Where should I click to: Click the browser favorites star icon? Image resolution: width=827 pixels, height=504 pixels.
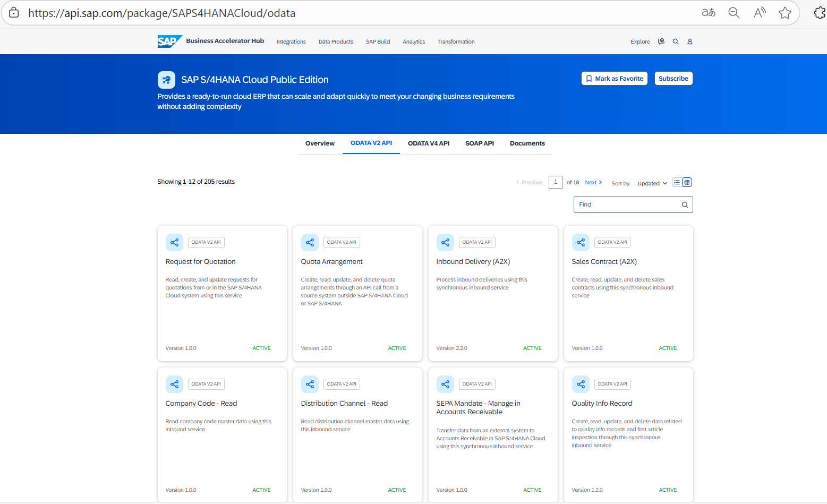point(785,12)
